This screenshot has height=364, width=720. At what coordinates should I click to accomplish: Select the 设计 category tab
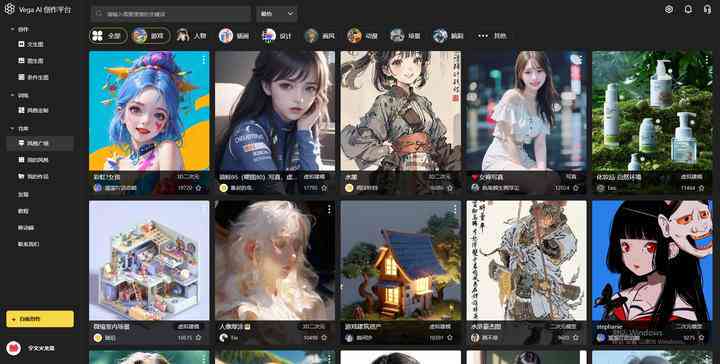[276, 35]
